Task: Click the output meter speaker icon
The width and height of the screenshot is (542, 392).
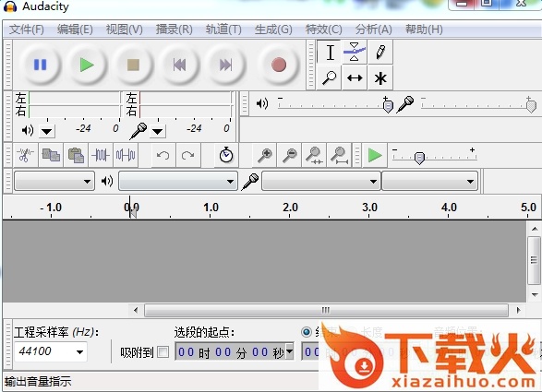Action: point(28,130)
